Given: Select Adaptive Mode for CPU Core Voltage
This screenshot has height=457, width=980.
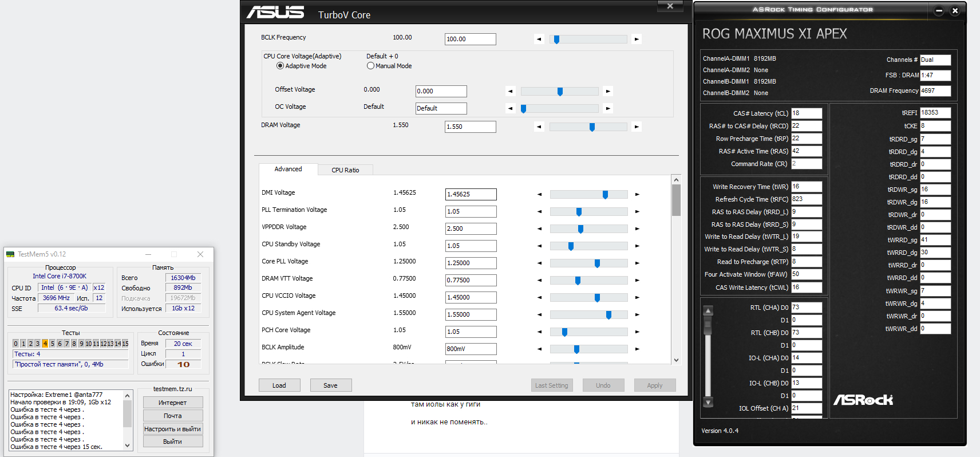Looking at the screenshot, I should (280, 66).
